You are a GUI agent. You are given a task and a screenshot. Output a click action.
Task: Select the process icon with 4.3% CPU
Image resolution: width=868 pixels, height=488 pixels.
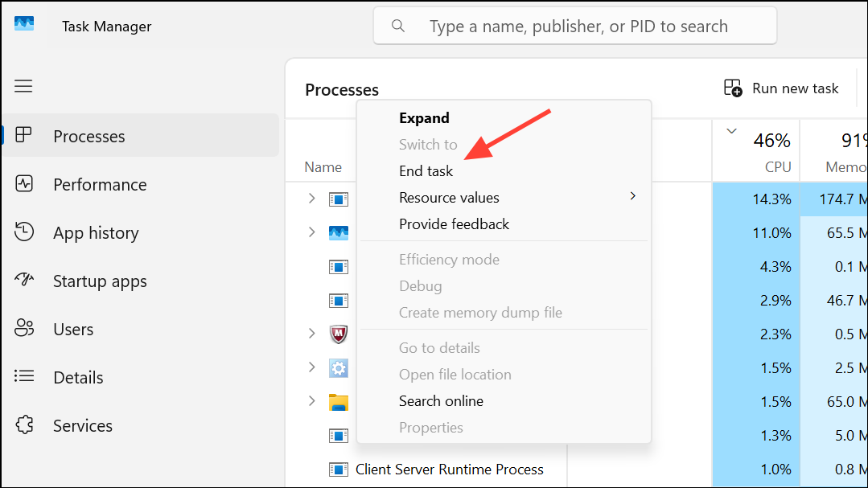click(338, 267)
